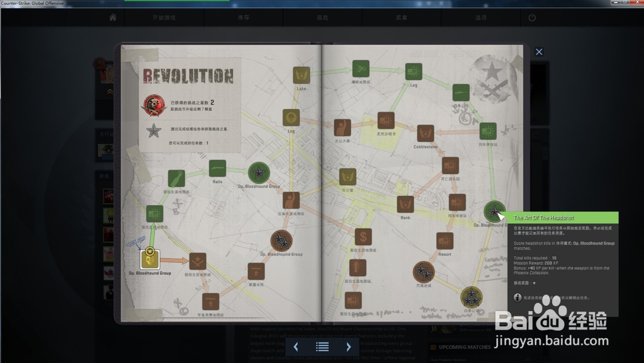Open the green node above the yellow start mission
Viewport: 644px width, 363px height.
tap(155, 214)
